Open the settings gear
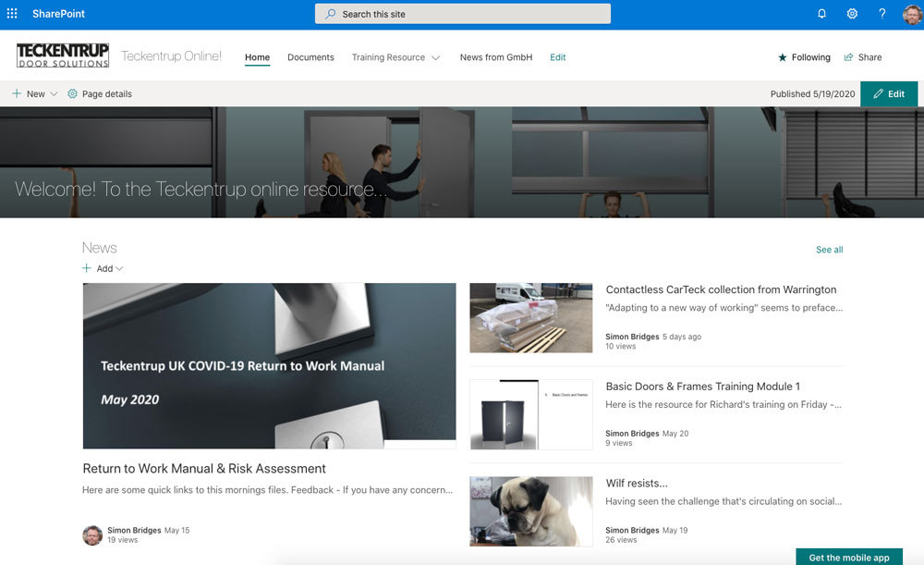This screenshot has width=924, height=565. pyautogui.click(x=852, y=14)
